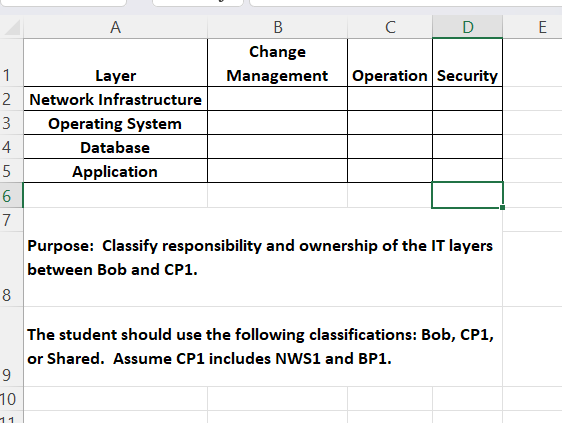
Task: Select Change Management cell for Application
Action: pos(277,171)
